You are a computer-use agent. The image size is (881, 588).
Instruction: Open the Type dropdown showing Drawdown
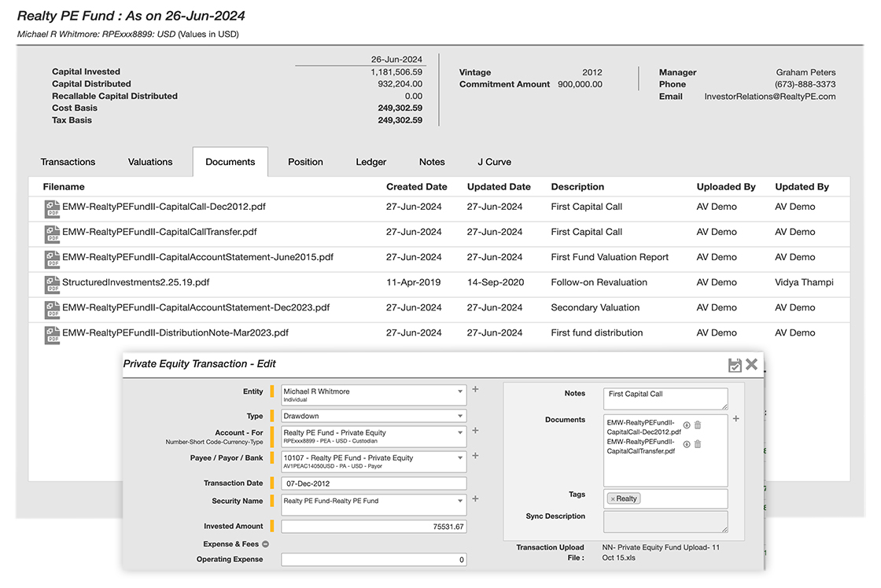(x=460, y=416)
